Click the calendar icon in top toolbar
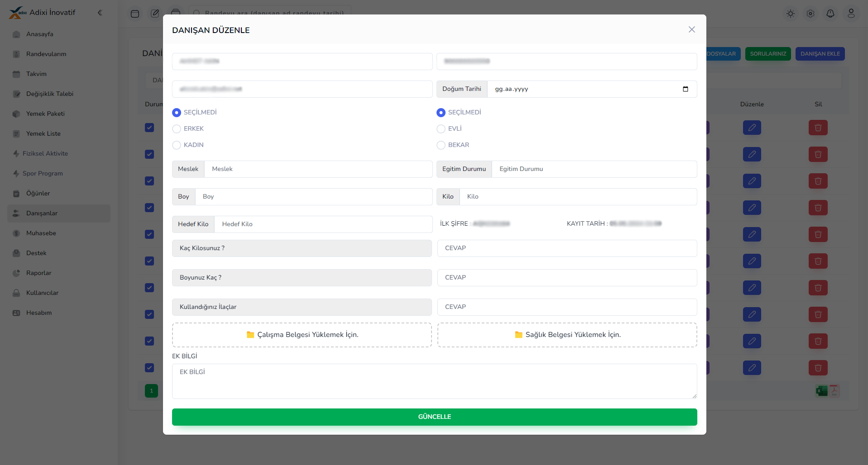This screenshot has width=868, height=465. [135, 14]
